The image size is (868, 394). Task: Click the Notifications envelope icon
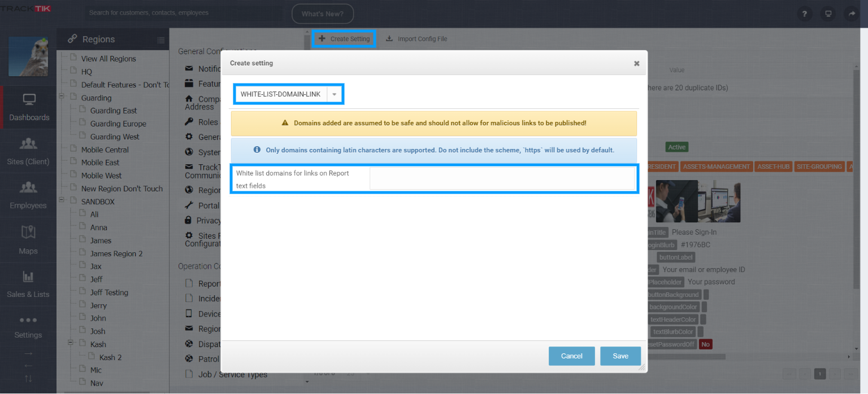point(189,69)
